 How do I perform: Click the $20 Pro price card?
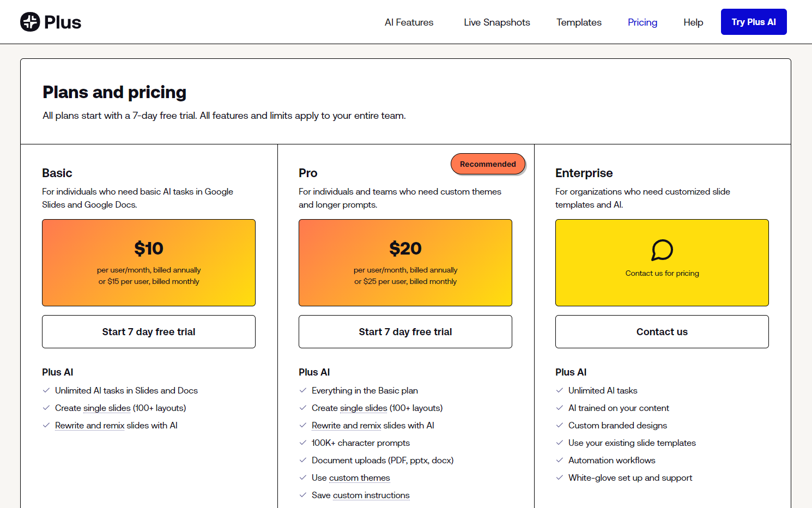pos(405,263)
